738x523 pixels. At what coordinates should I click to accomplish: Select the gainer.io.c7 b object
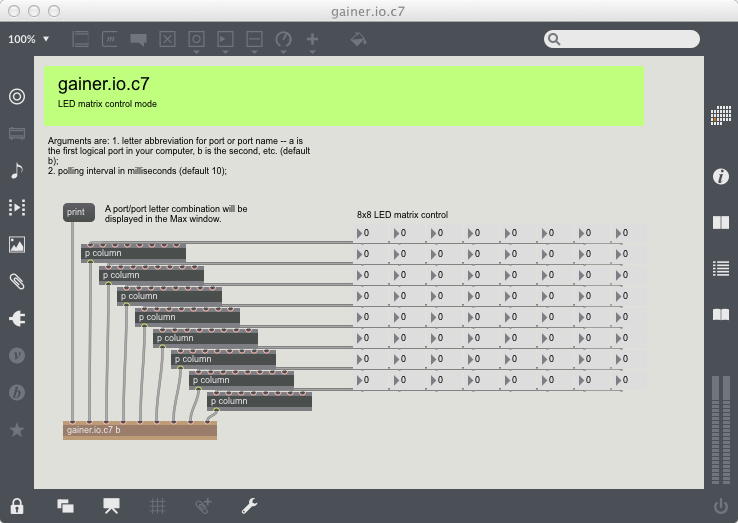[x=140, y=430]
